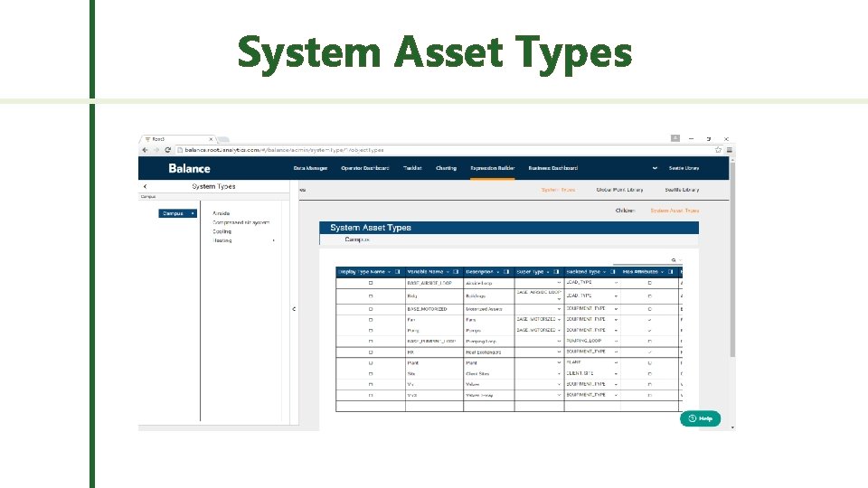Toggle pin icon on Has Attributes column

coord(670,272)
